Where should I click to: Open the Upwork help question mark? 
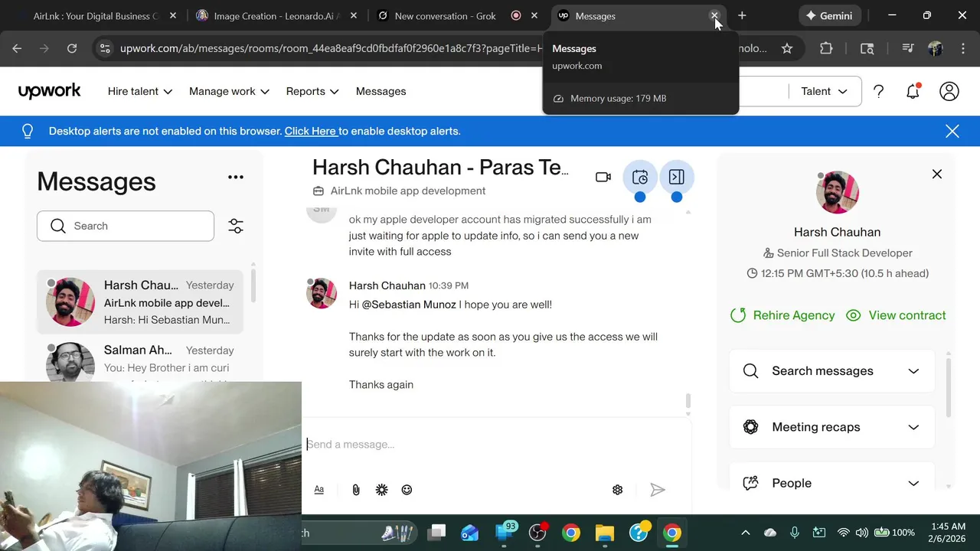[878, 92]
